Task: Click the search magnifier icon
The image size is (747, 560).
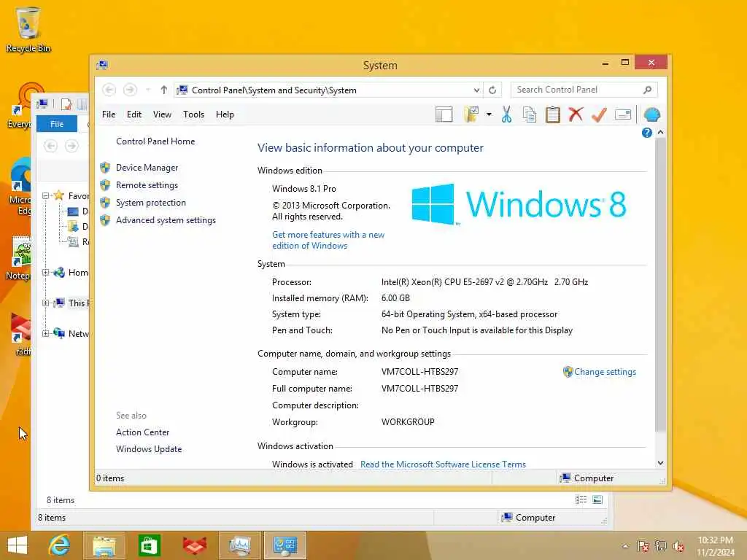Action: pos(647,90)
